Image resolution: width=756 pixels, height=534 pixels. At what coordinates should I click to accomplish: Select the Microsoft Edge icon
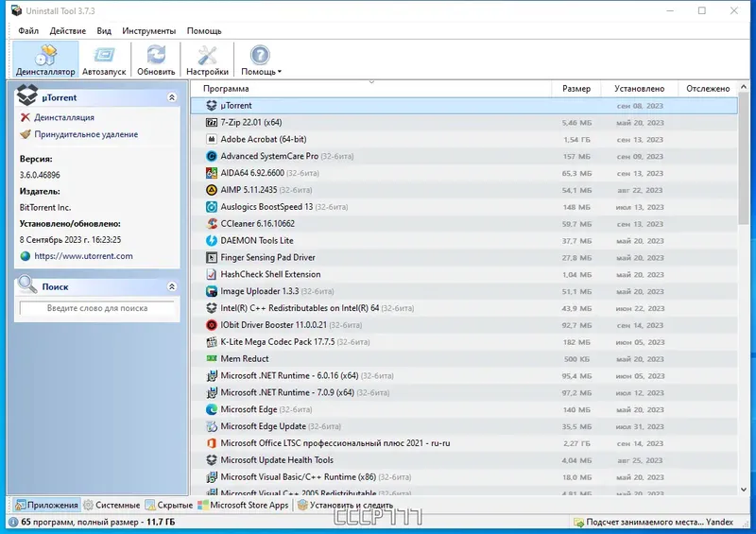click(x=211, y=409)
